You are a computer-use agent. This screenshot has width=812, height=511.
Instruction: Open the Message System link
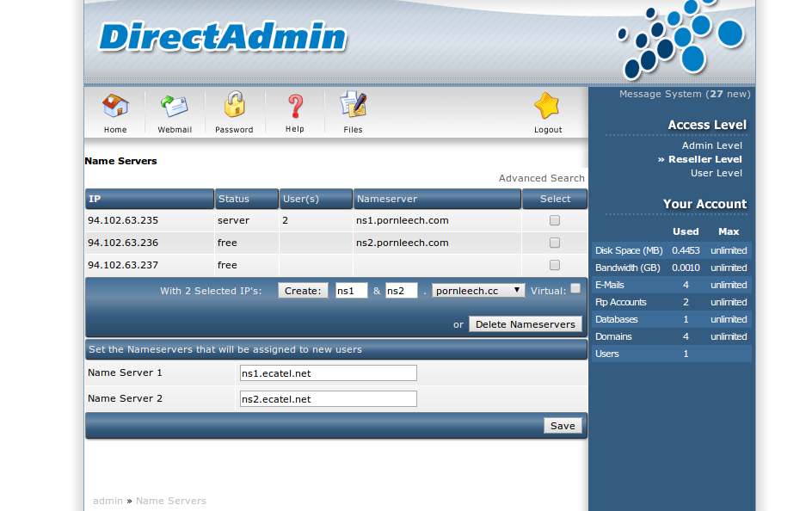(x=685, y=94)
